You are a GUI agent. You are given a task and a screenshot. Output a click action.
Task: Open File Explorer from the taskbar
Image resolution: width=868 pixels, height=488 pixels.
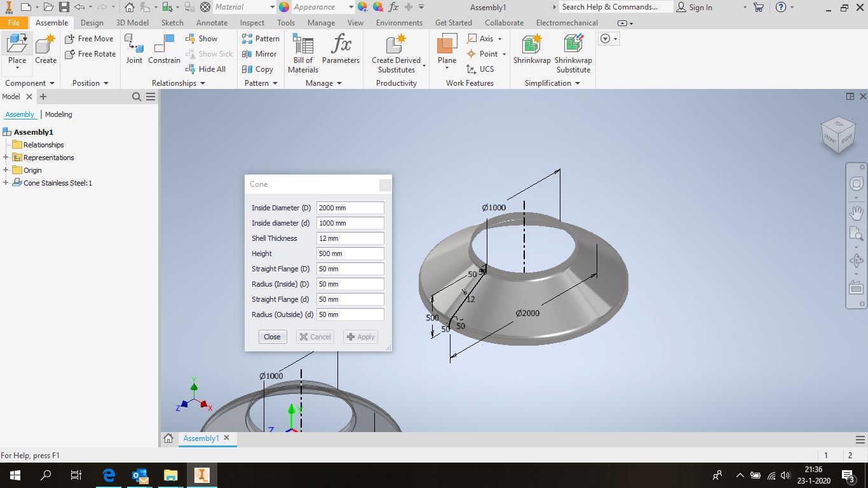[x=170, y=475]
